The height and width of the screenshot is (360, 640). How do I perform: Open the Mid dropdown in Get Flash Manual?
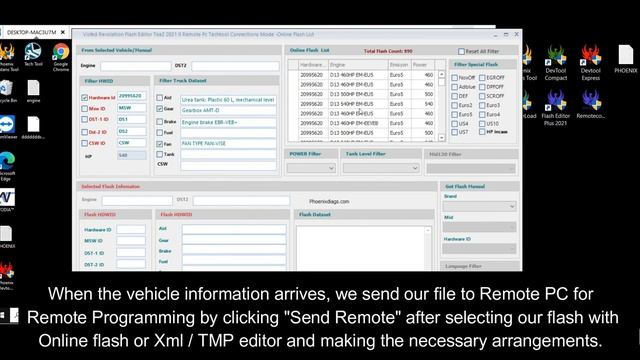click(x=479, y=227)
